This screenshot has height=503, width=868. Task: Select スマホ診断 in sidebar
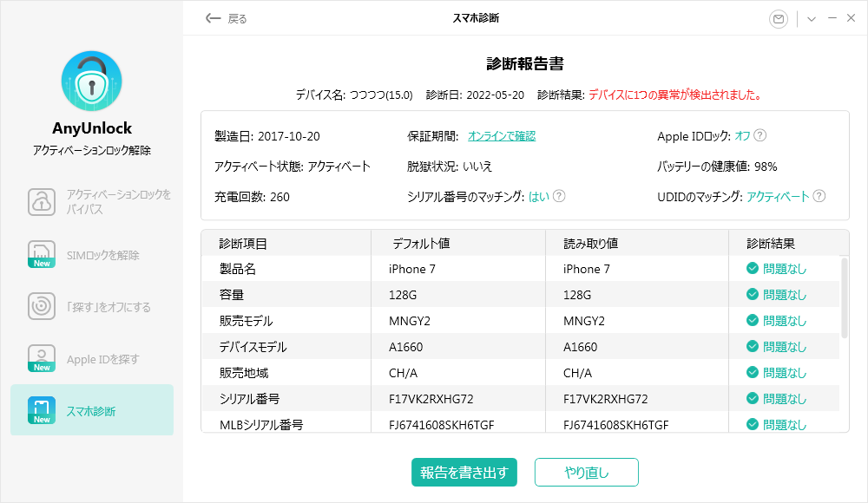click(92, 410)
